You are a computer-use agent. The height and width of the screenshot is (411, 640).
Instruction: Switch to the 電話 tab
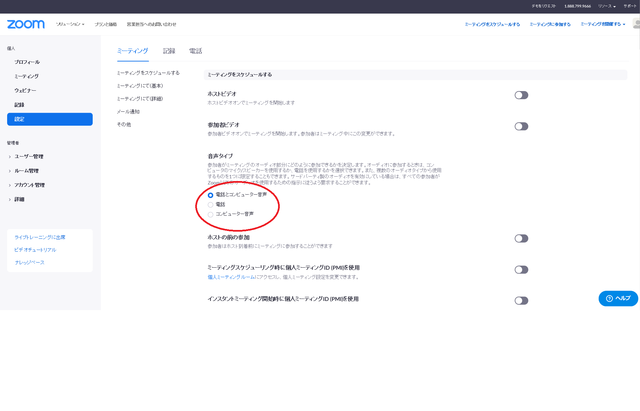tap(195, 50)
